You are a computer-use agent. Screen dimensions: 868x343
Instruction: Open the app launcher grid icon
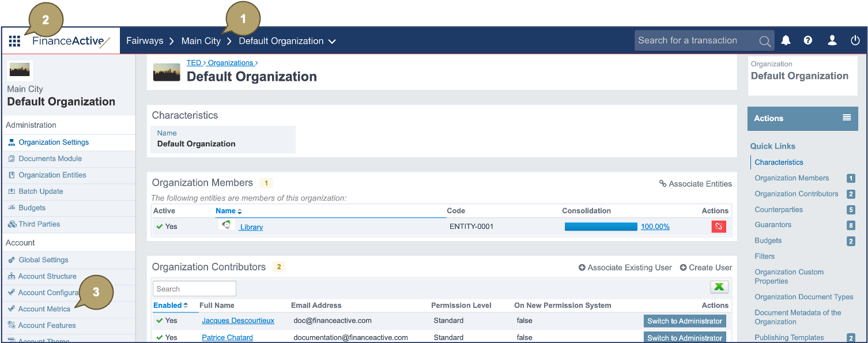14,40
